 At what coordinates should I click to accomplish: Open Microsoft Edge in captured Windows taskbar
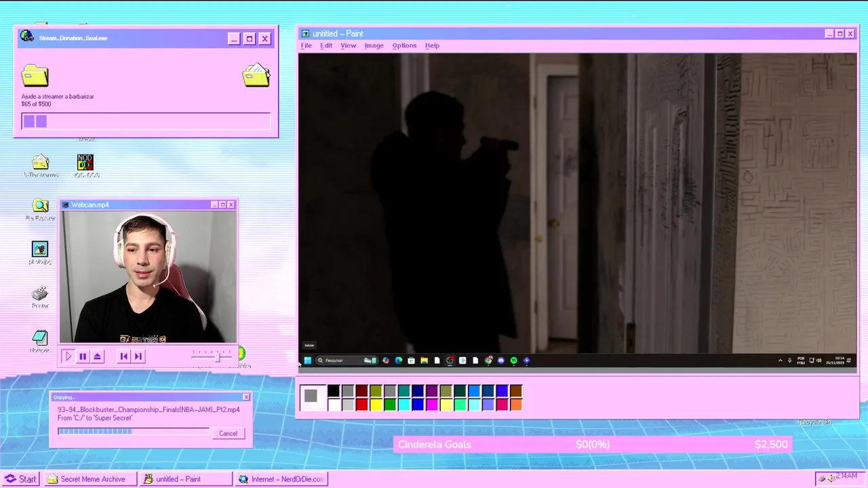(x=399, y=361)
